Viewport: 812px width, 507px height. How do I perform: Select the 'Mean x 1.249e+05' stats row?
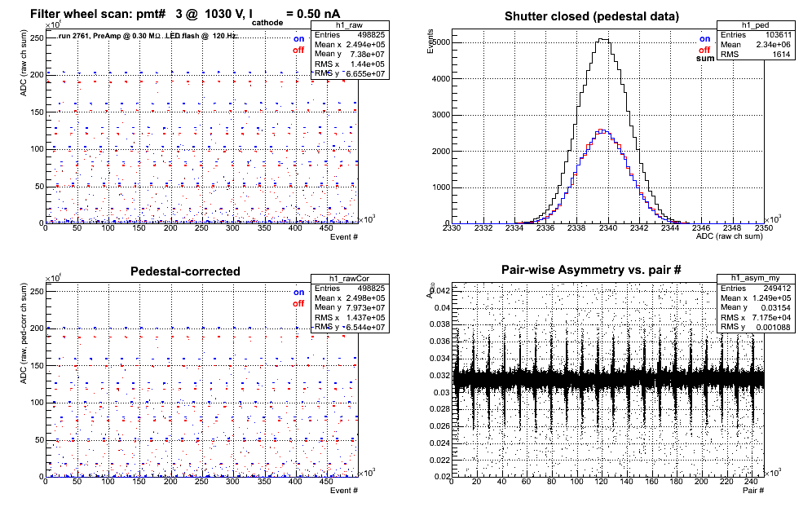click(x=756, y=298)
